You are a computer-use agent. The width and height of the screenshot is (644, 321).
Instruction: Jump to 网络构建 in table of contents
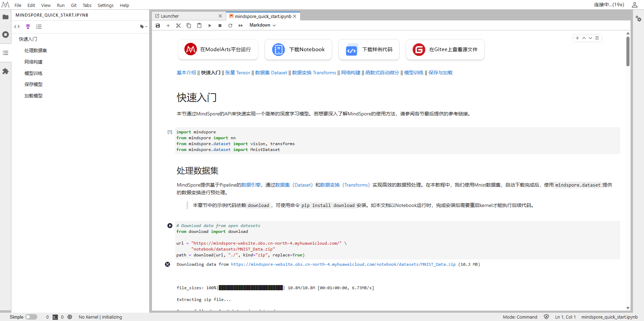[33, 62]
